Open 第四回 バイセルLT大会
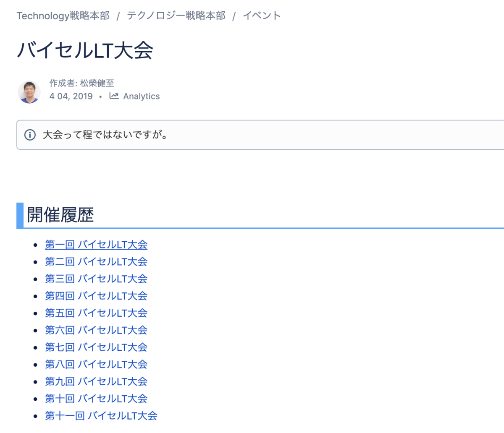The height and width of the screenshot is (433, 504). (x=96, y=296)
